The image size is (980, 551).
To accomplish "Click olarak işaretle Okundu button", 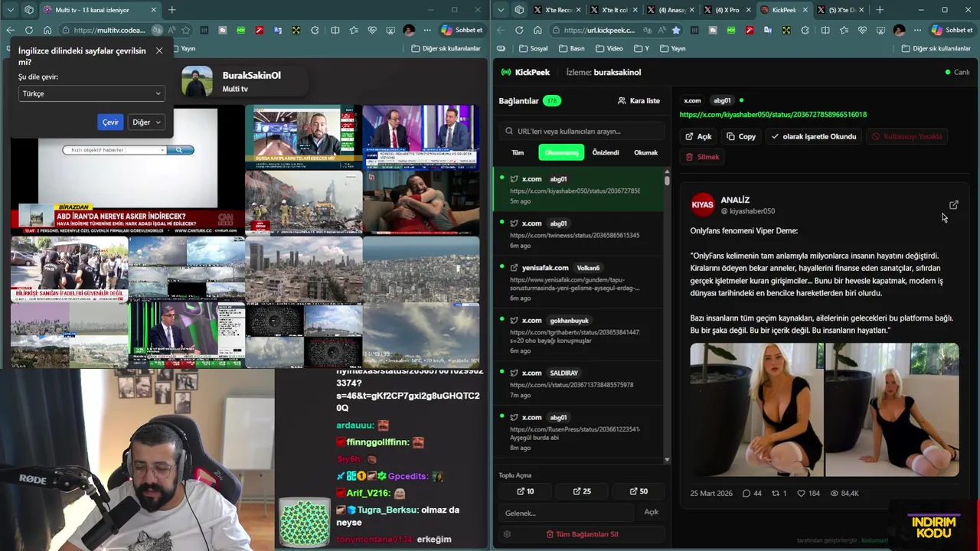I will tap(813, 136).
